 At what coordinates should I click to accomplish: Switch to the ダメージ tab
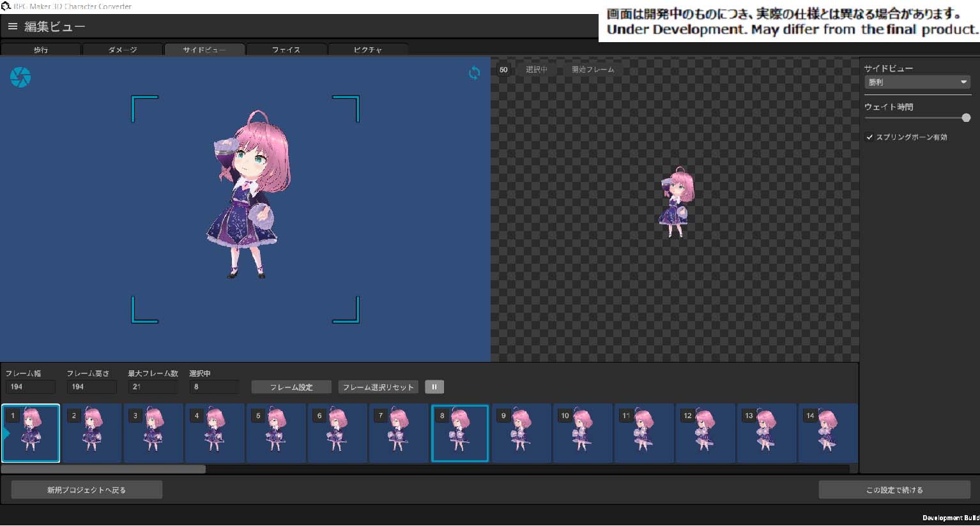click(123, 50)
